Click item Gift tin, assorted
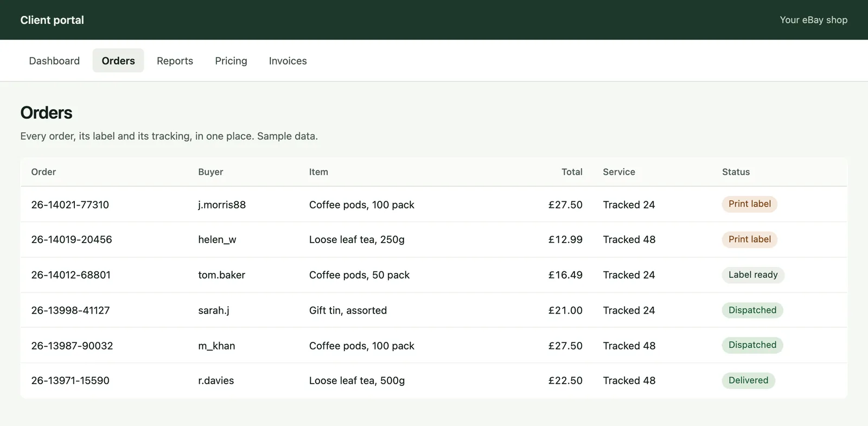The width and height of the screenshot is (868, 426). click(x=348, y=310)
